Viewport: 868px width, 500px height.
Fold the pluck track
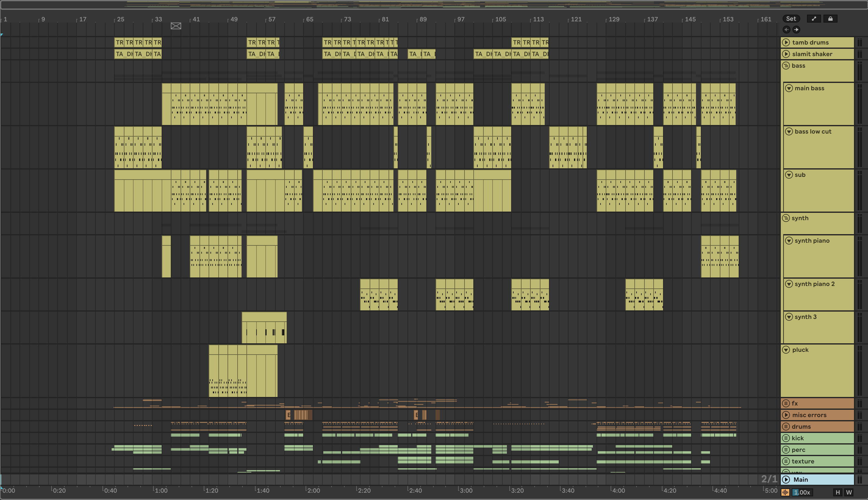click(786, 350)
